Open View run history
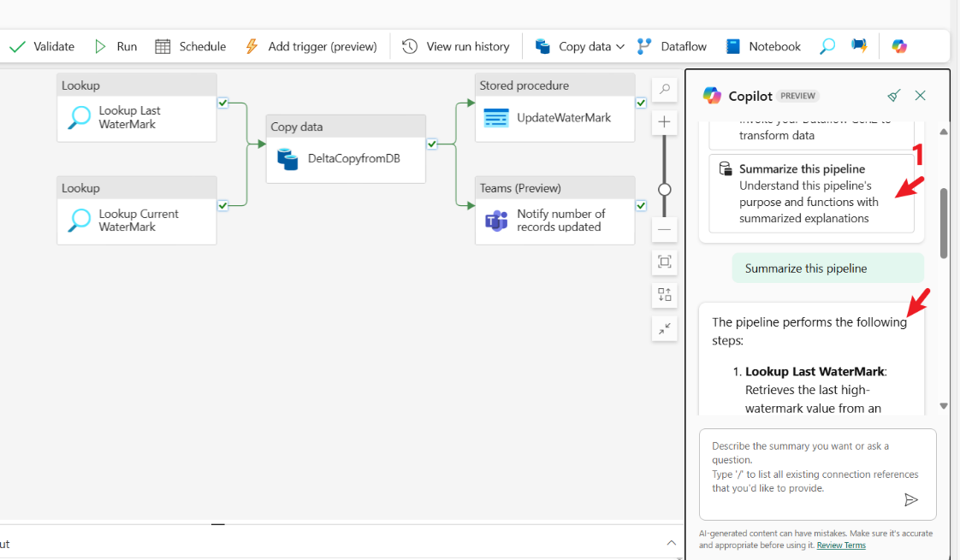This screenshot has width=960, height=560. click(x=456, y=46)
